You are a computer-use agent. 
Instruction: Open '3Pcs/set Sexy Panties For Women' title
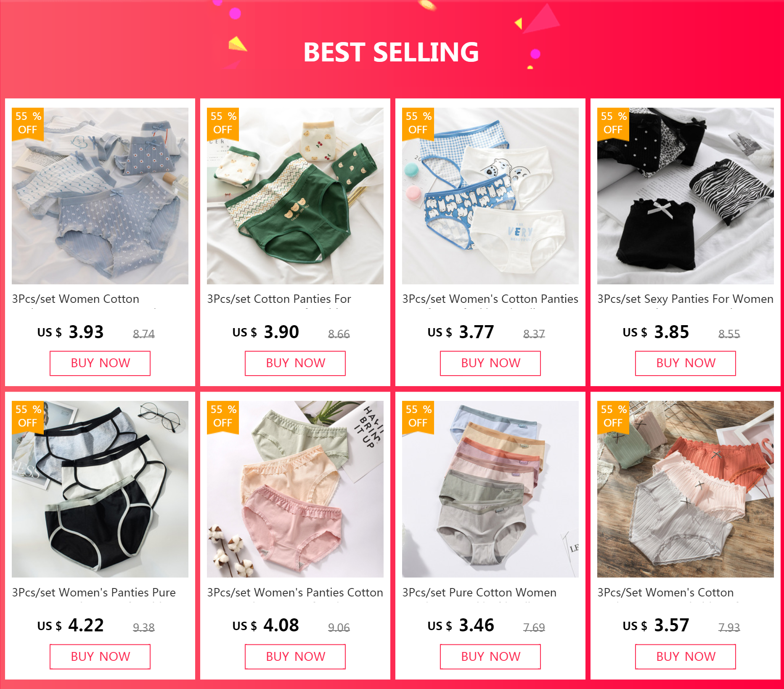685,299
